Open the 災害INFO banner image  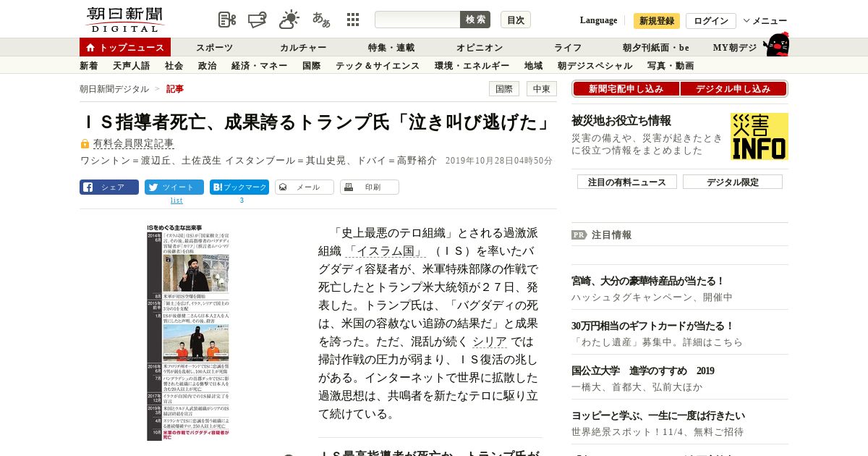point(759,136)
